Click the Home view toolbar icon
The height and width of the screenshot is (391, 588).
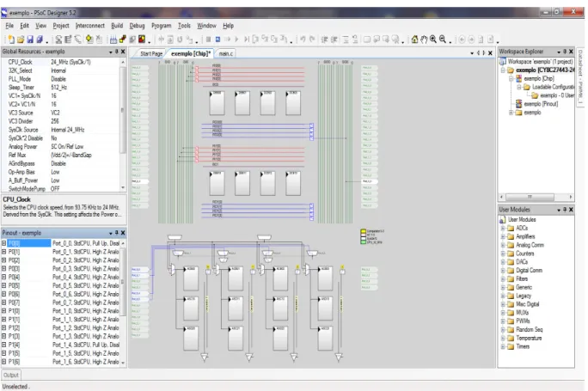(x=414, y=40)
